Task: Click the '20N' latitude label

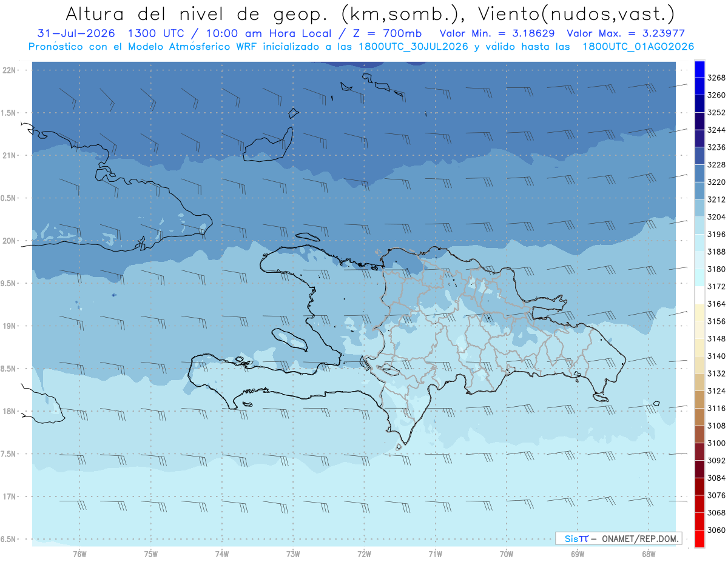Action: pos(8,241)
